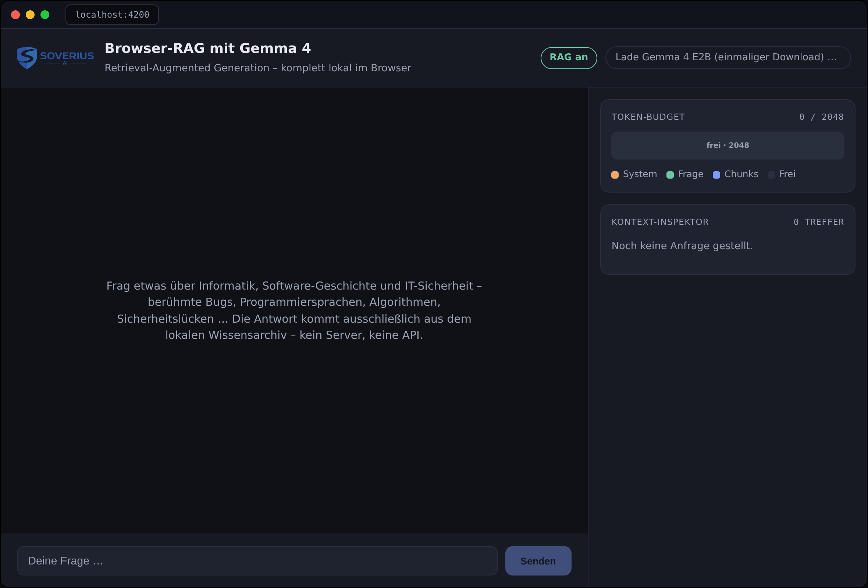Click the green Frage legend swatch
The image size is (868, 588).
[x=670, y=175]
